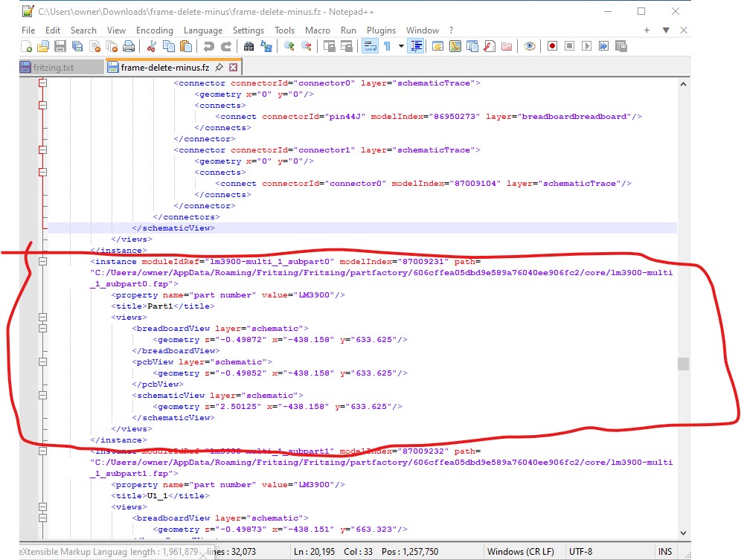
Task: Open Find with the binoculars icon
Action: [x=249, y=46]
